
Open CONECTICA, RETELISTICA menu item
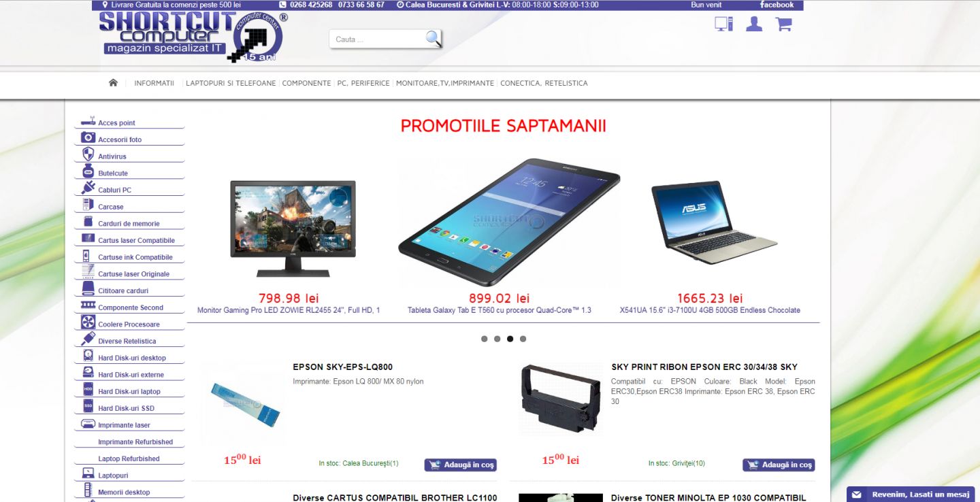point(544,83)
